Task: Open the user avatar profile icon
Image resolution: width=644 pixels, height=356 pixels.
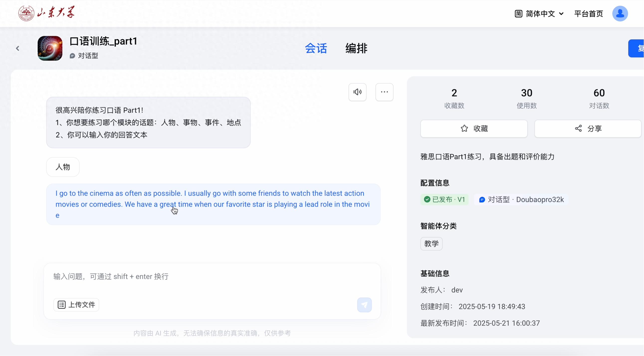Action: point(620,13)
